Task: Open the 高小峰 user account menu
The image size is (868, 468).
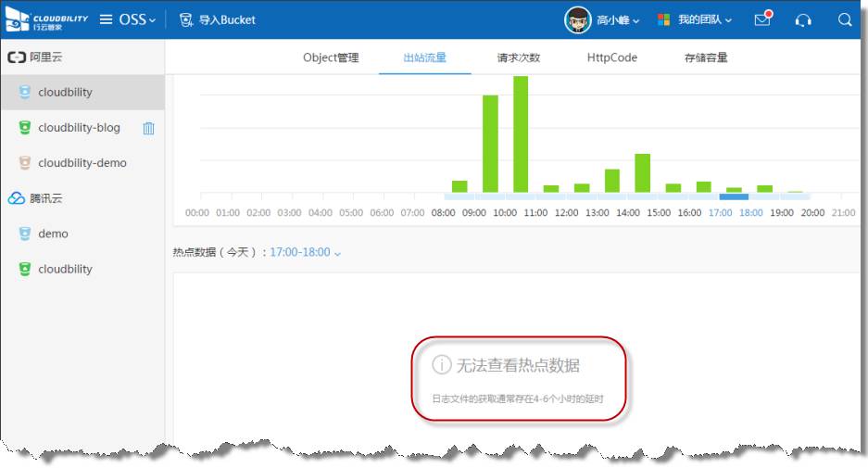Action: (618, 19)
